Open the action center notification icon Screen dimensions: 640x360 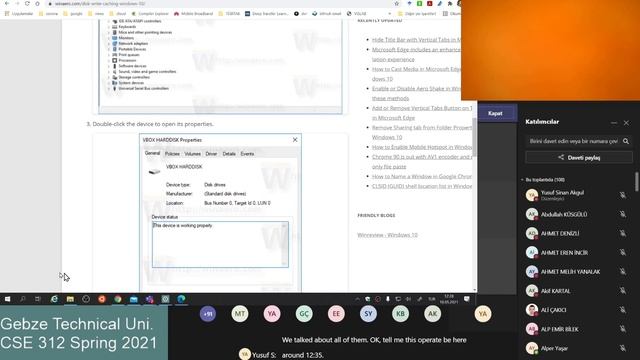[x=467, y=299]
